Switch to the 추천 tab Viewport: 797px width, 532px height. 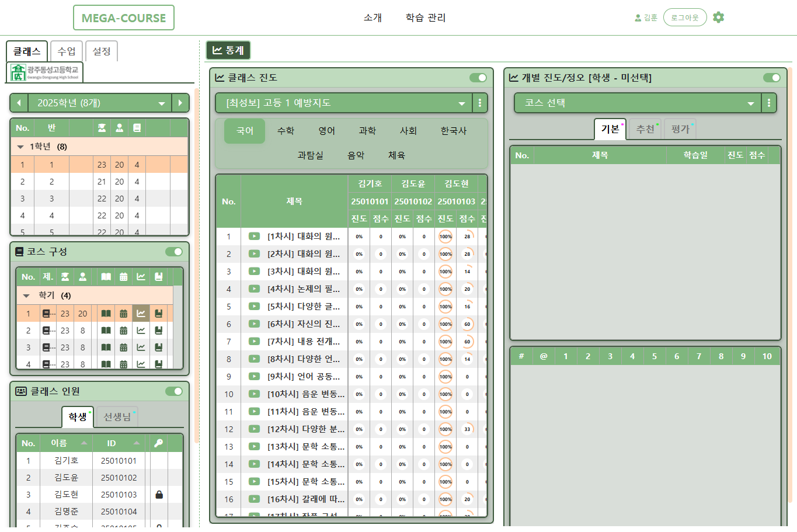(644, 128)
